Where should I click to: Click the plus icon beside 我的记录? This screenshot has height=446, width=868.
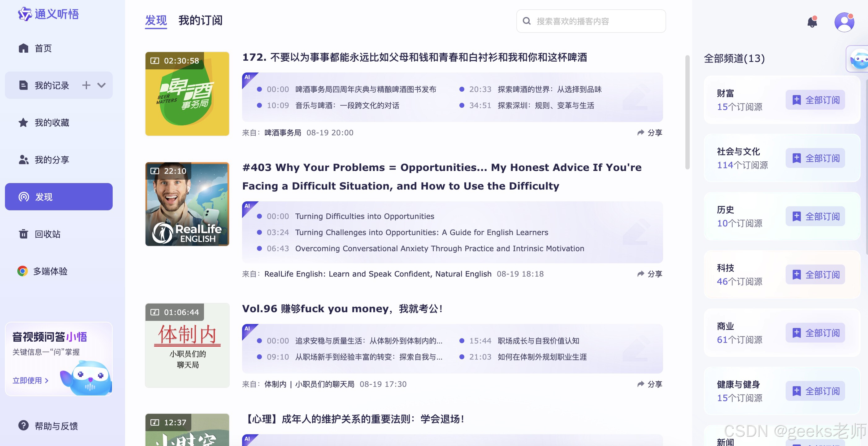click(x=86, y=85)
